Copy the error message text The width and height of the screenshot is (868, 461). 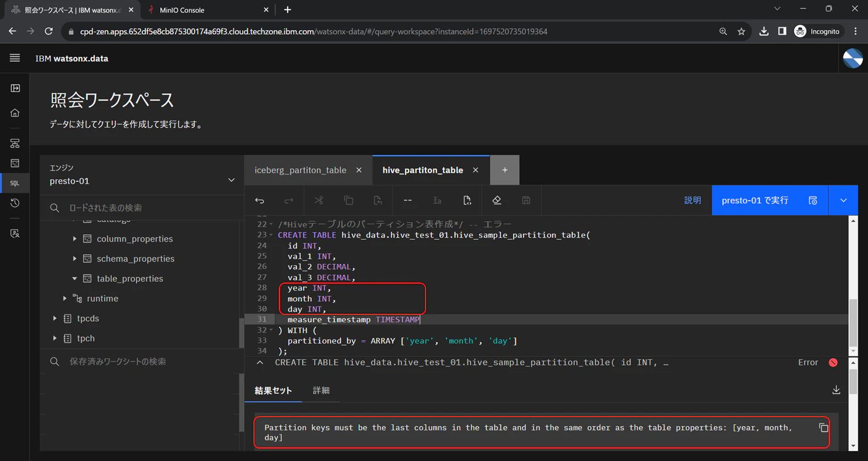pos(823,427)
